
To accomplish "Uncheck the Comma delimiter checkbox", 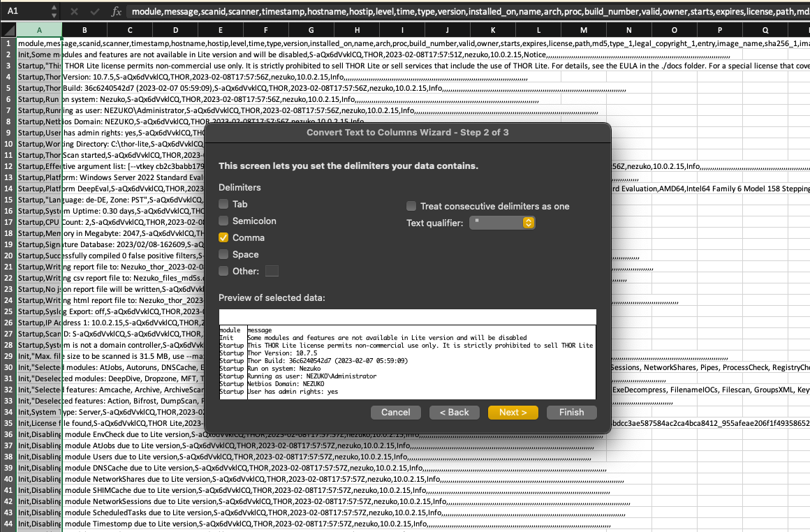I will [223, 237].
